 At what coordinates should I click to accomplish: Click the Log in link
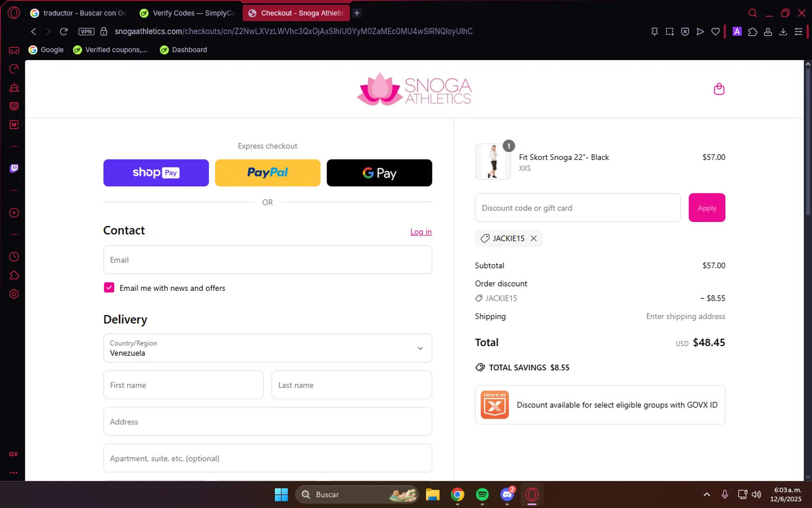click(x=421, y=232)
